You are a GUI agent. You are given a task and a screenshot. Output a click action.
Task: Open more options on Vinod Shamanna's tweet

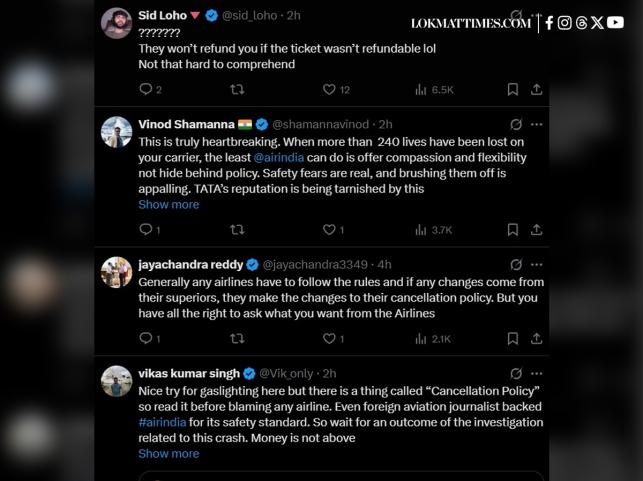(537, 125)
